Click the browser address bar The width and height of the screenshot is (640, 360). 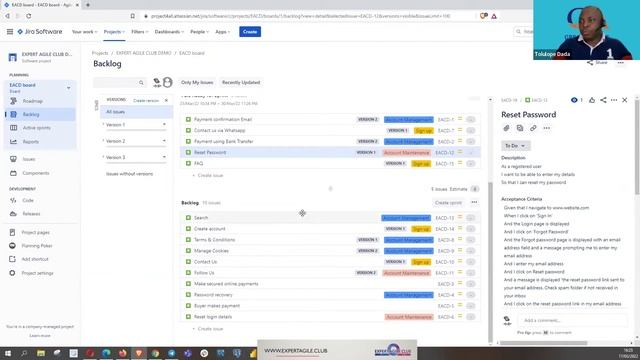(x=300, y=16)
